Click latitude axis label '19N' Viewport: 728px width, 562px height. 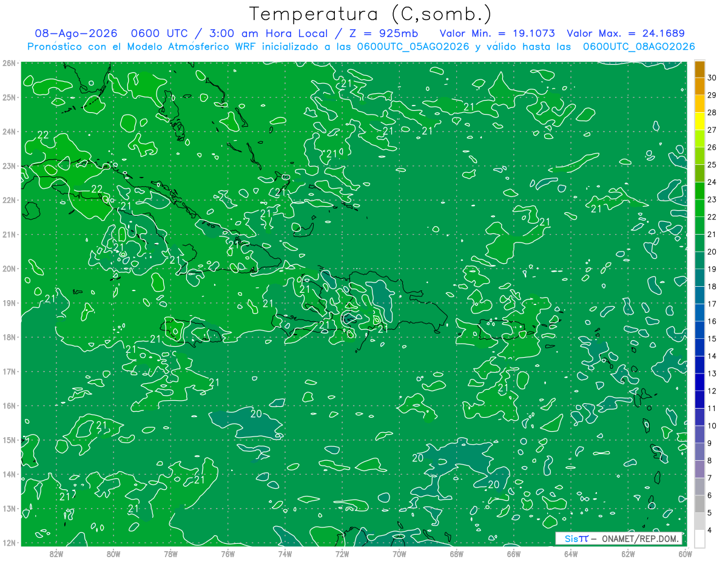click(10, 303)
